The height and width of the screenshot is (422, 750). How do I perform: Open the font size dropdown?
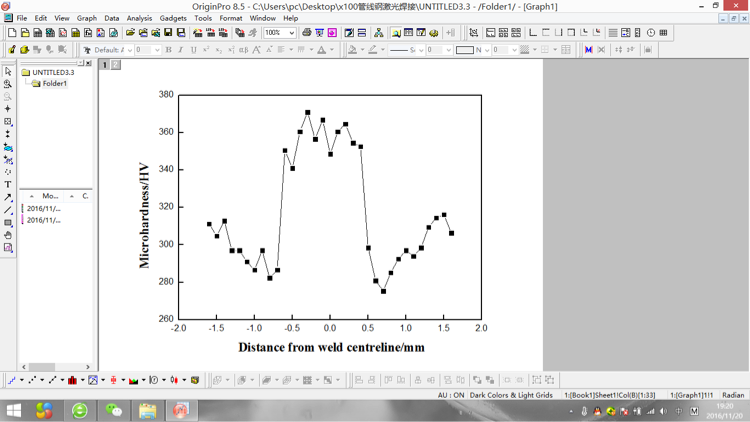[x=157, y=50]
